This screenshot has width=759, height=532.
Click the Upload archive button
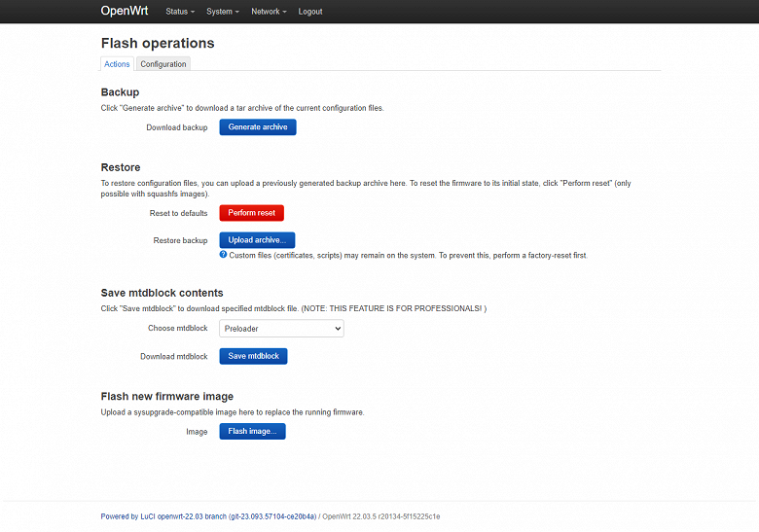(257, 240)
